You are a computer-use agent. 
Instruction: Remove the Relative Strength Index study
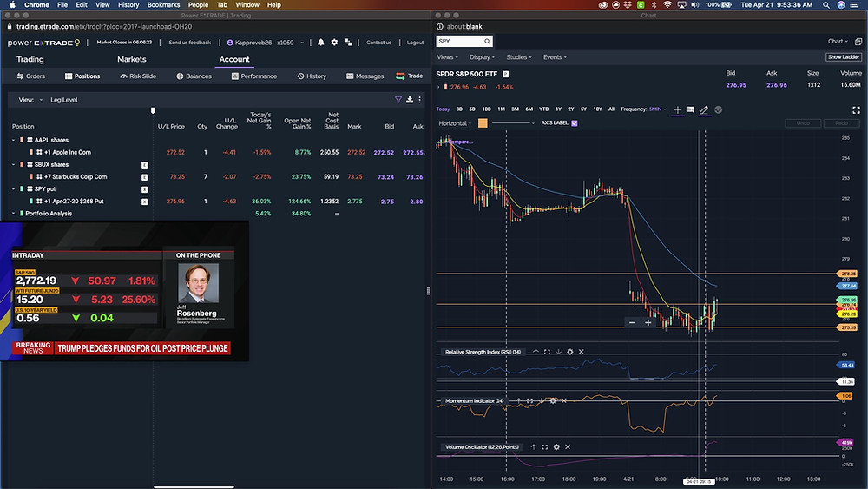(582, 352)
